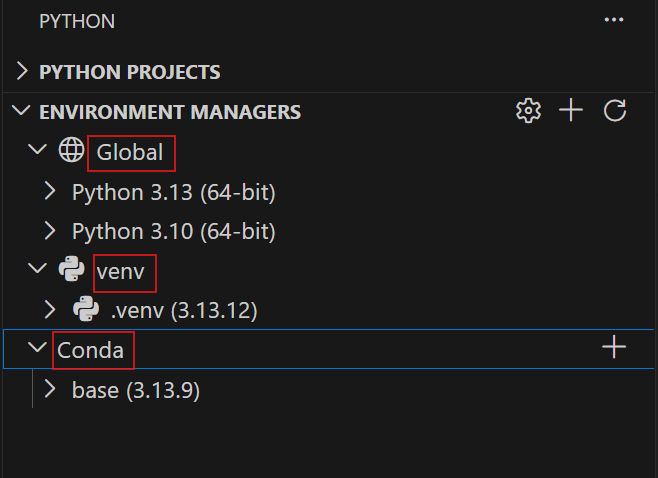Click the create environment plus icon in header
The image size is (658, 478).
tap(571, 111)
